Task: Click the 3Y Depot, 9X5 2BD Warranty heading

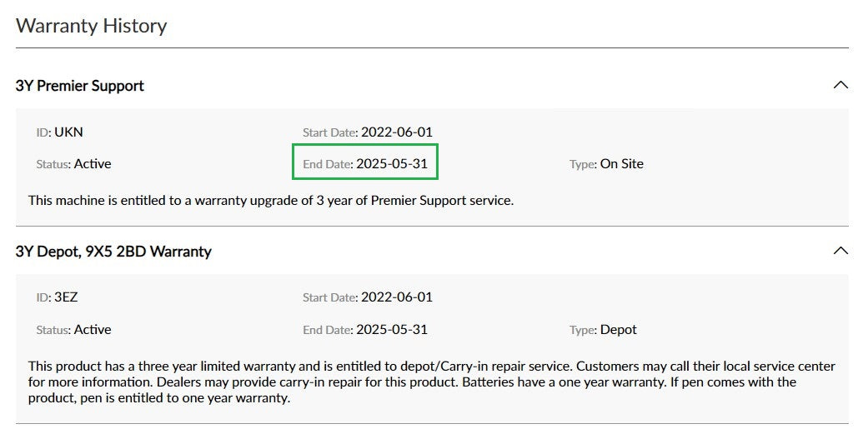Action: coord(113,252)
